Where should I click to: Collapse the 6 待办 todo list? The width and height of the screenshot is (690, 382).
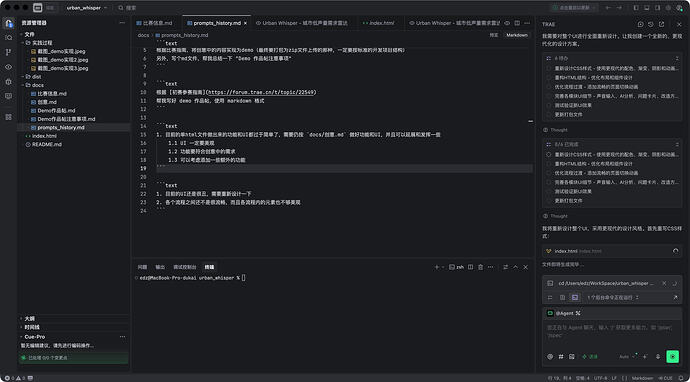coord(677,58)
